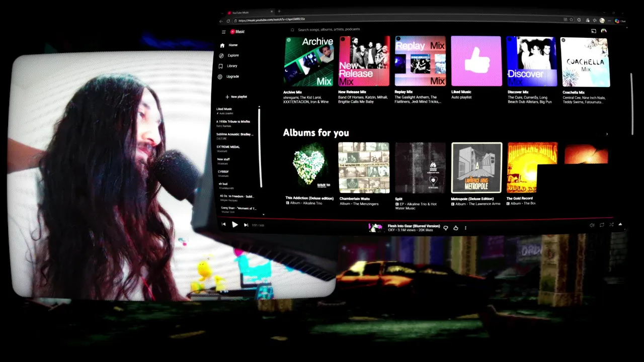The image size is (644, 362).
Task: Dislike Flesh Into Gear song
Action: click(x=446, y=228)
